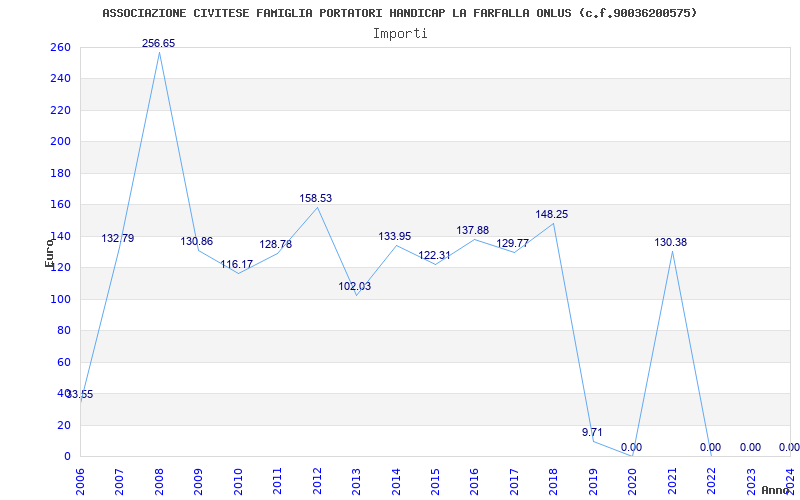This screenshot has height=500, width=800.
Task: Click the 9.71 data label
Action: (592, 433)
